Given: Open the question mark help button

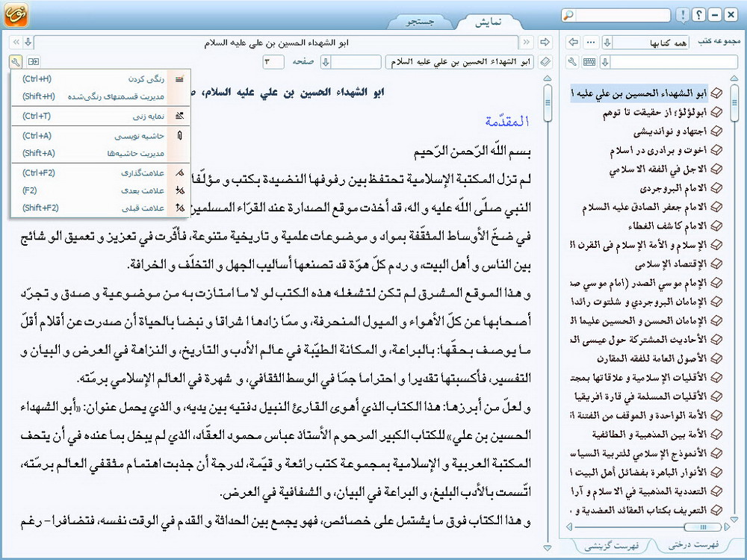Looking at the screenshot, I should tap(698, 15).
